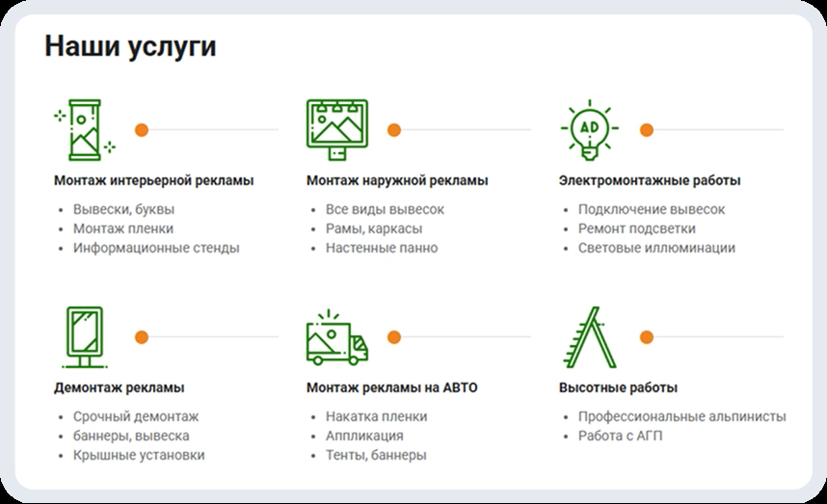Click the city light display dismantling icon
This screenshot has width=827, height=504.
tap(85, 337)
